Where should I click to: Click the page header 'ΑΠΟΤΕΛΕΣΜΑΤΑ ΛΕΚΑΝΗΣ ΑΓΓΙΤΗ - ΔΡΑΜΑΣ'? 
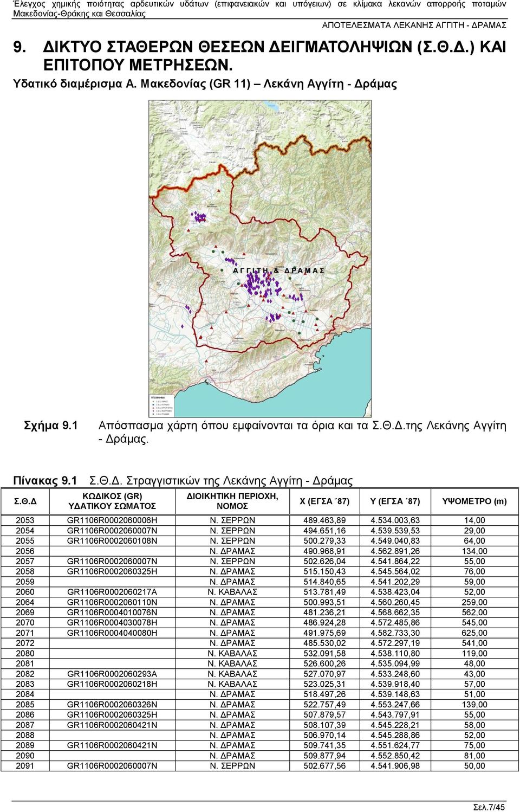[414, 25]
